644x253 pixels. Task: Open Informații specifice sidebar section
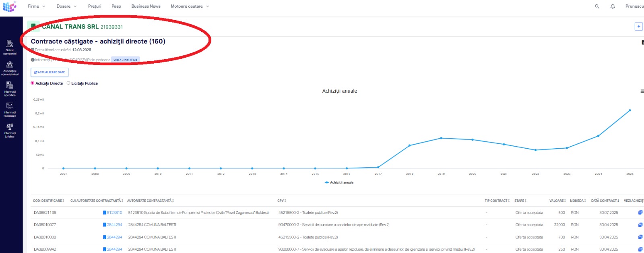pos(10,89)
